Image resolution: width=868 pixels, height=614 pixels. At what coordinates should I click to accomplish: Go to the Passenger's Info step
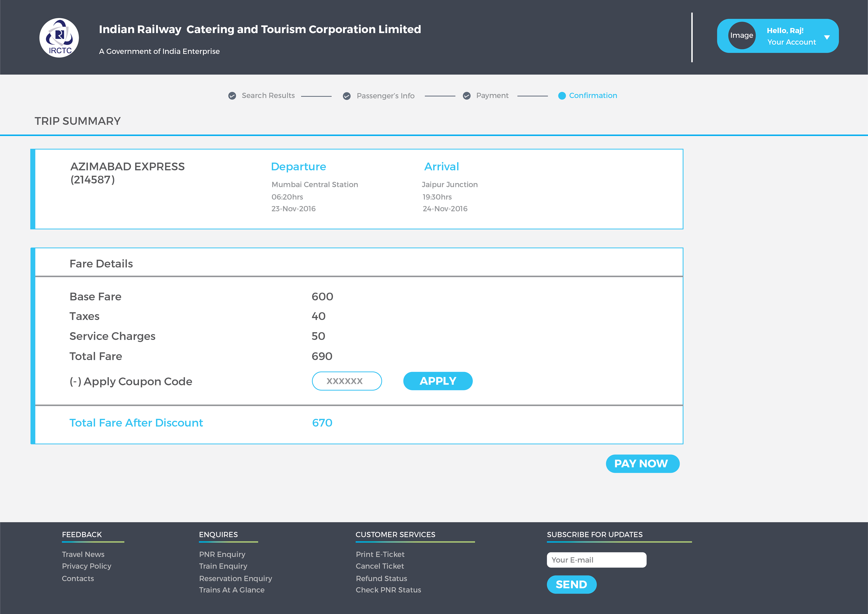click(x=386, y=96)
